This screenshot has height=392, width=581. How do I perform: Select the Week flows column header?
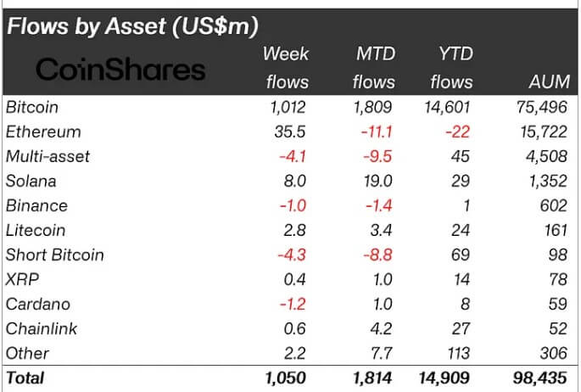(x=286, y=68)
